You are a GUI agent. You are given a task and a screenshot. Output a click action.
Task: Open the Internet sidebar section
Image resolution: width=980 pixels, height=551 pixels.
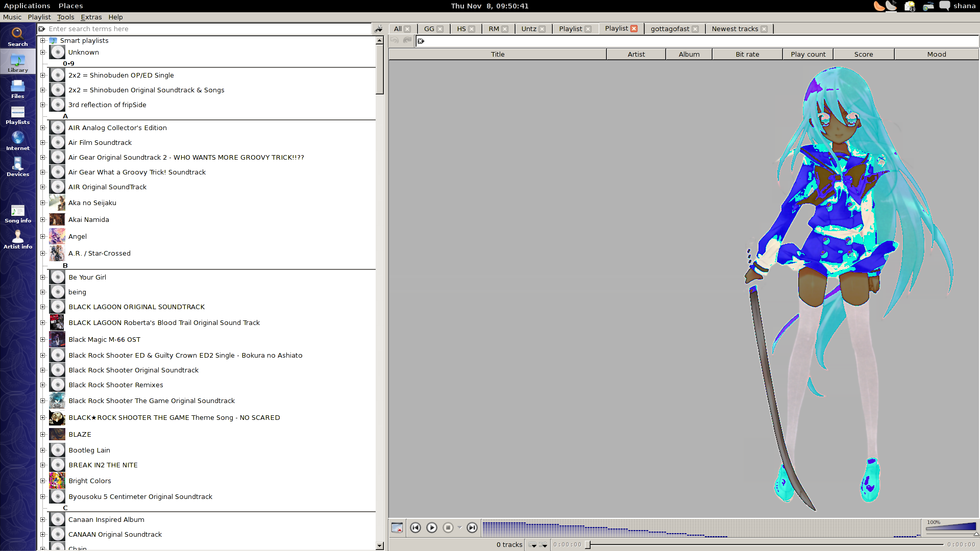pyautogui.click(x=17, y=141)
